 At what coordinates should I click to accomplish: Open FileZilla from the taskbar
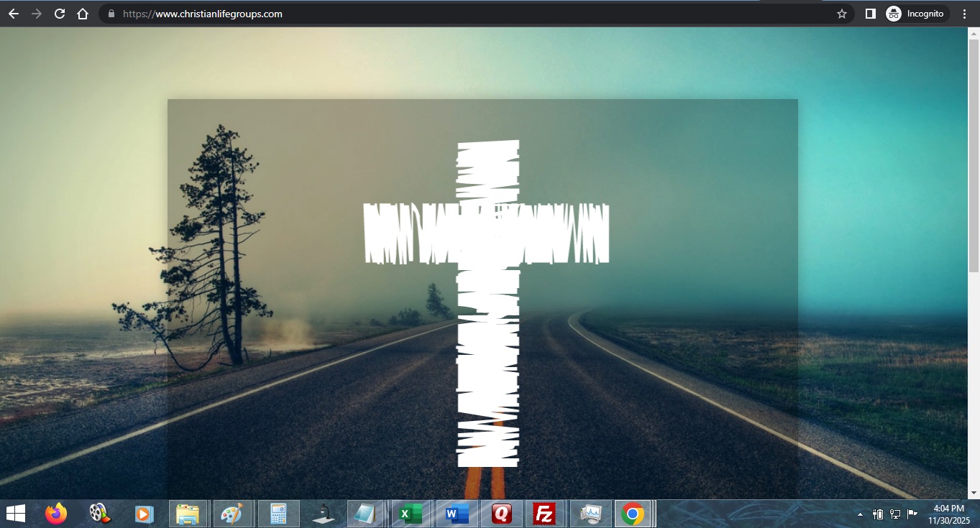(545, 514)
